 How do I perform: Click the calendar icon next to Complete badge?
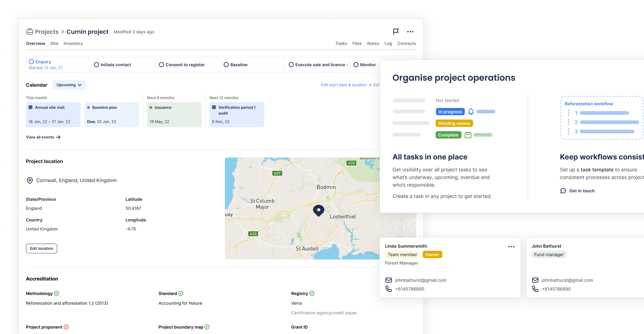(468, 135)
